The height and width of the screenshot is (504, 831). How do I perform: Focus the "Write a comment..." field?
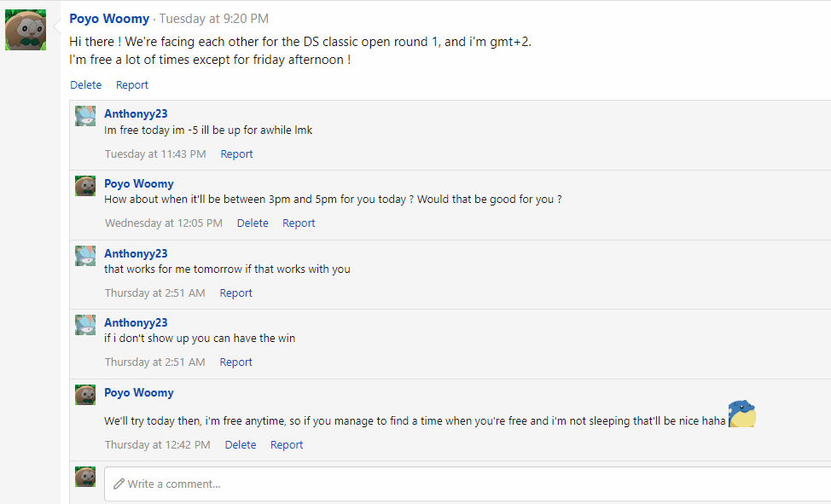point(468,484)
